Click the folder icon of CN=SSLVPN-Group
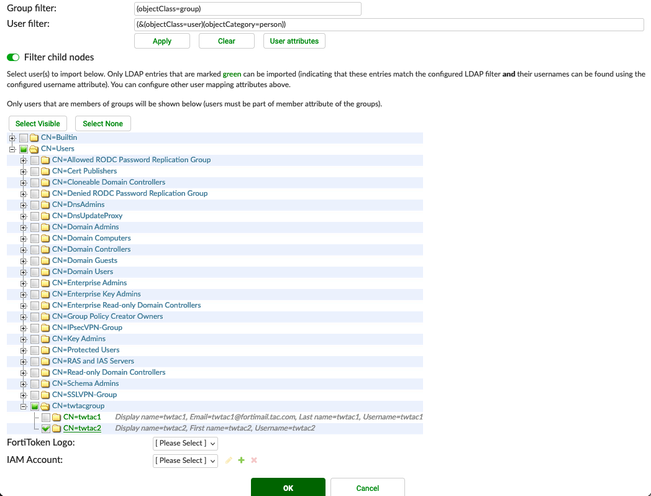 click(x=45, y=395)
